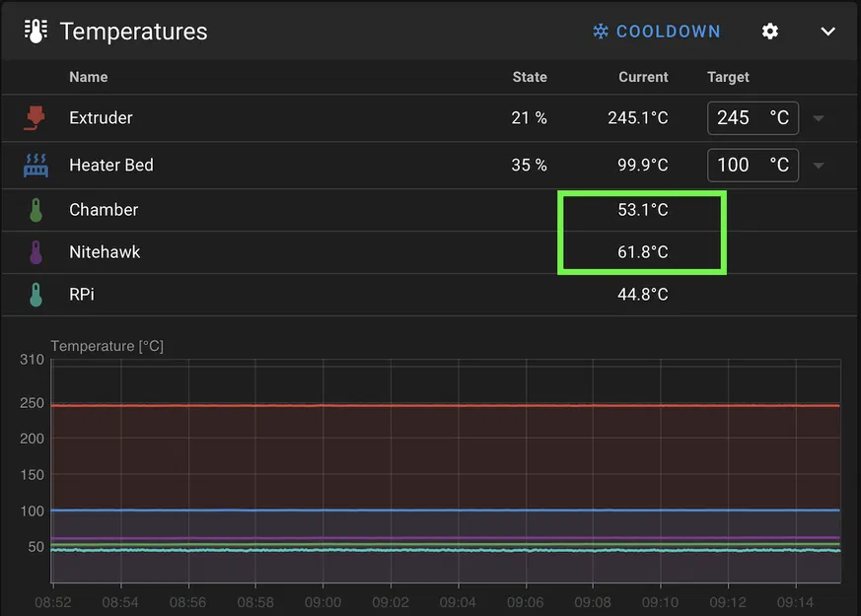861x616 pixels.
Task: Click the blue heater bed chart line
Action: click(x=444, y=511)
